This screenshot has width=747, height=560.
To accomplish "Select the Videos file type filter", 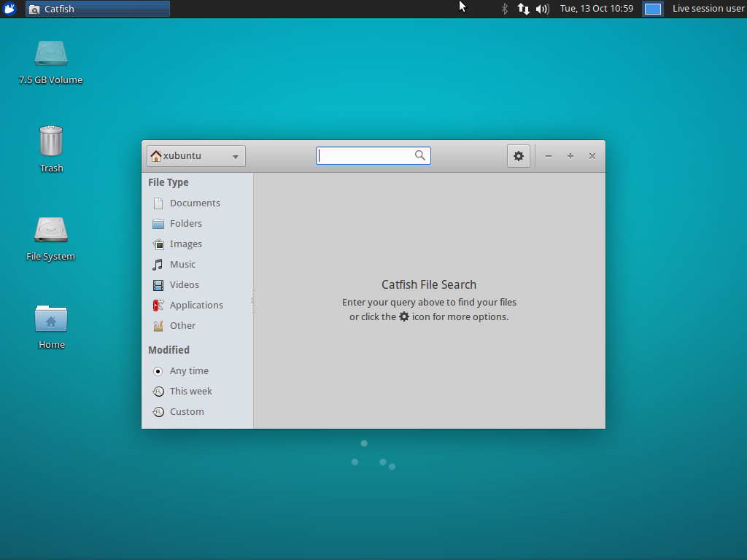I will pyautogui.click(x=184, y=284).
